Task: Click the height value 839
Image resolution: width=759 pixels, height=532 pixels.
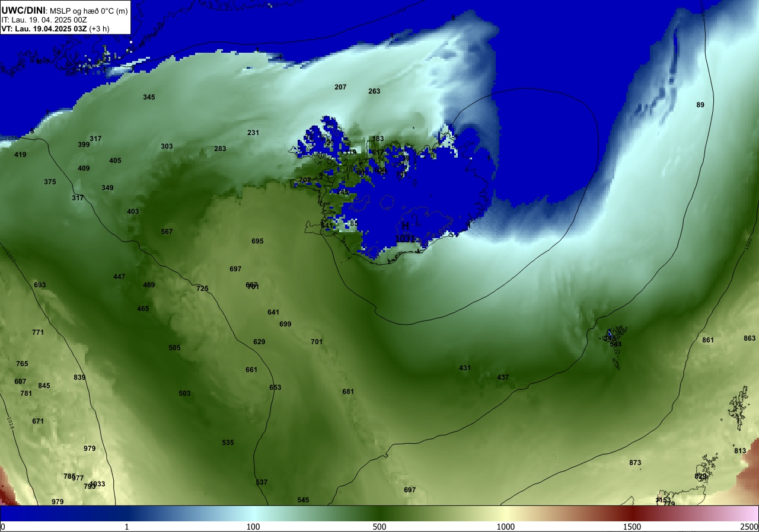Action: point(79,377)
